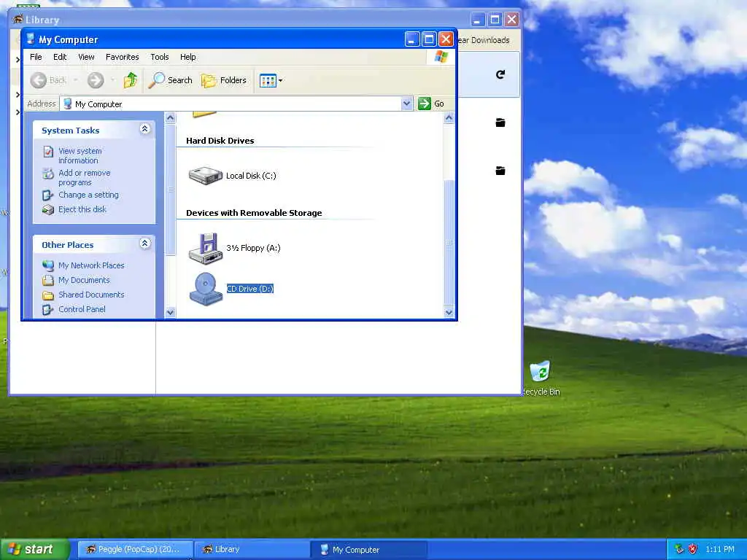The width and height of the screenshot is (747, 560).
Task: Click the CD Drive (D:) label
Action: point(250,289)
